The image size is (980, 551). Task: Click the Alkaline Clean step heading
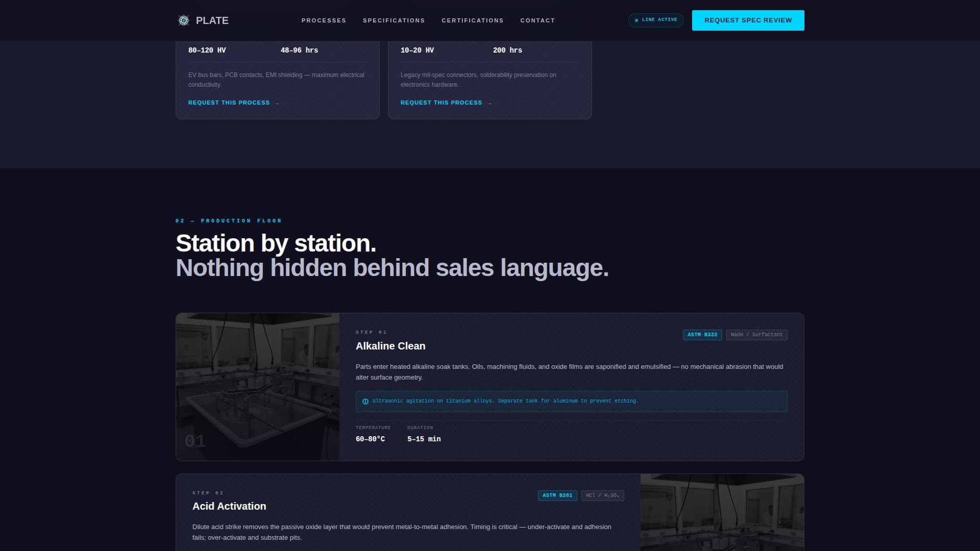pyautogui.click(x=390, y=346)
